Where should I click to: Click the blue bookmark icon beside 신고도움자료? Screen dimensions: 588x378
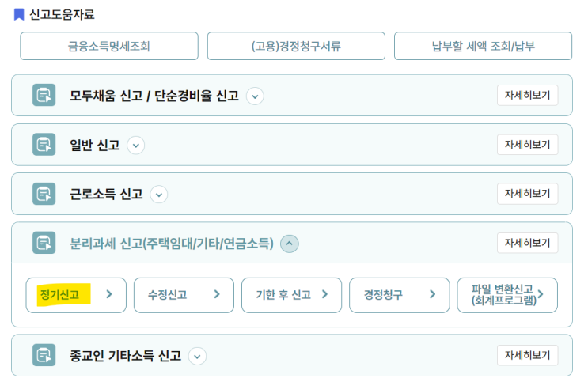pyautogui.click(x=19, y=14)
